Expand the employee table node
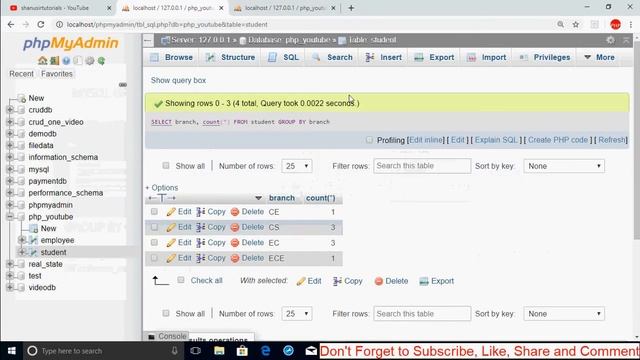This screenshot has width=640, height=360. 22,240
